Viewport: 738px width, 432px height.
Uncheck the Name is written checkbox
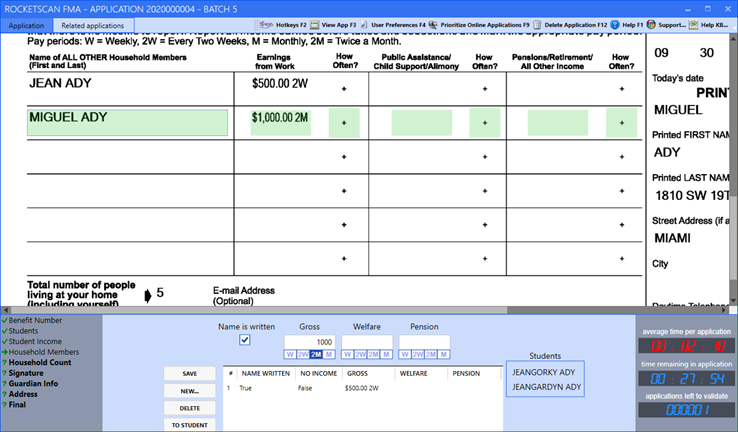pos(245,340)
